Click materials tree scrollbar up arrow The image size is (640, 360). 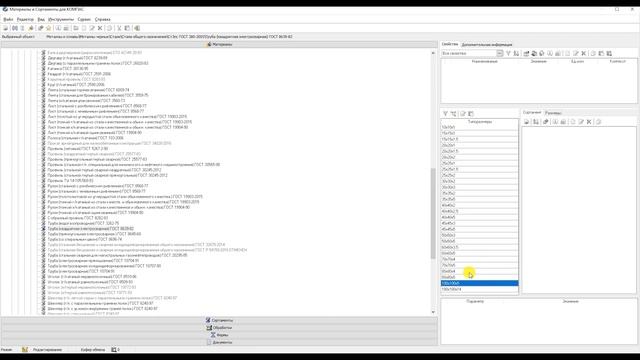433,53
